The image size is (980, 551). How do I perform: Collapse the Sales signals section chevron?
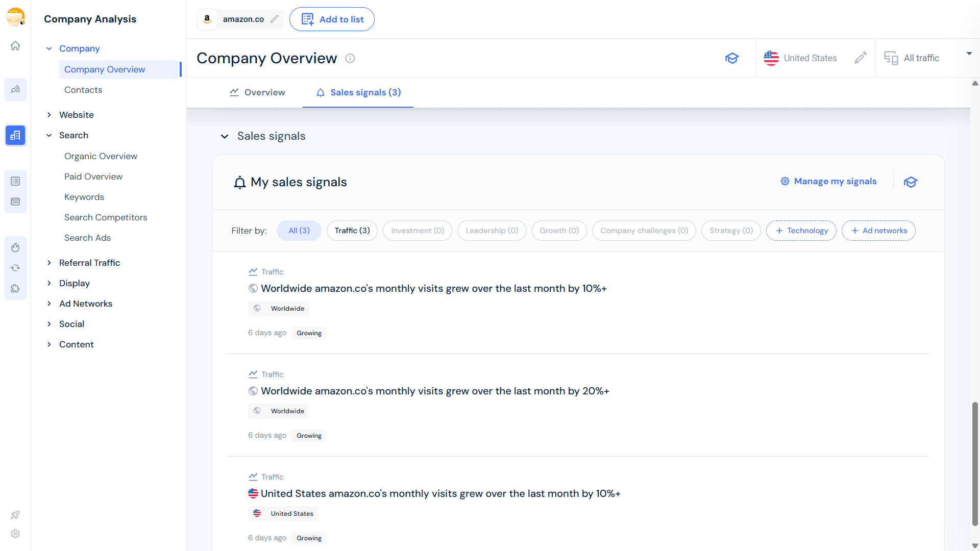[x=225, y=136]
